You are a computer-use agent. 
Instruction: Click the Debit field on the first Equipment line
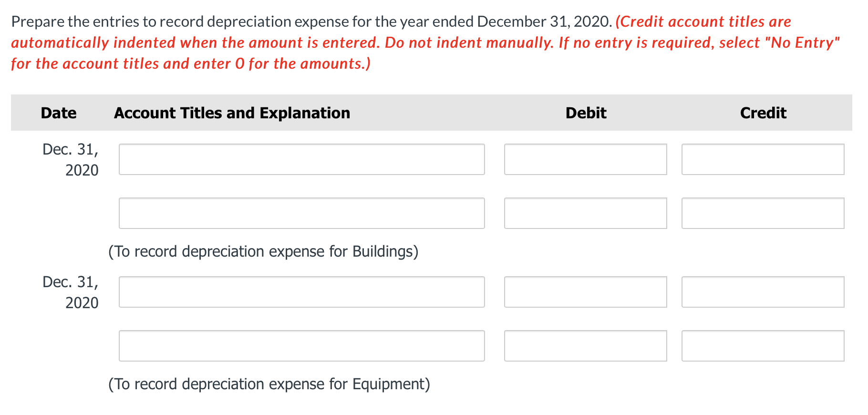coord(585,292)
